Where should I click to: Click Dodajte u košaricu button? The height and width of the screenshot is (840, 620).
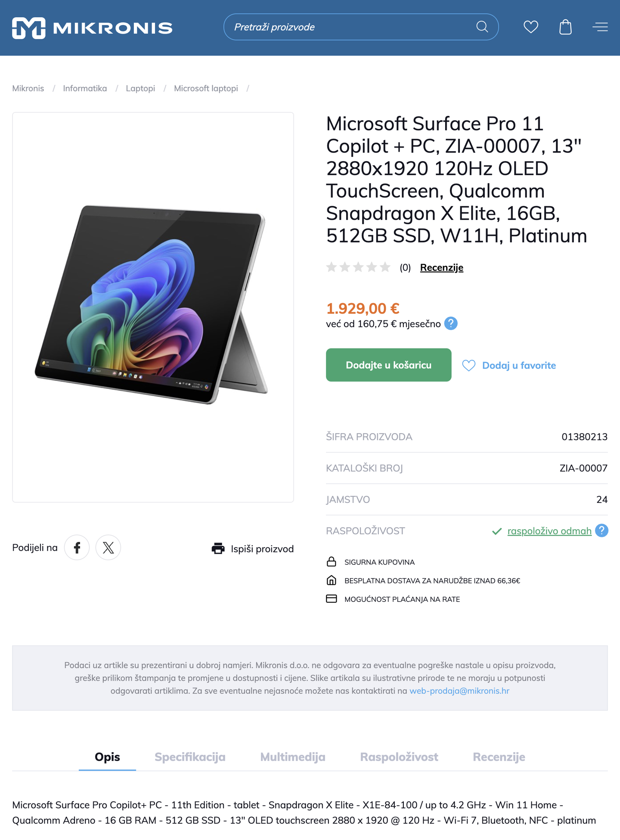[x=388, y=365]
